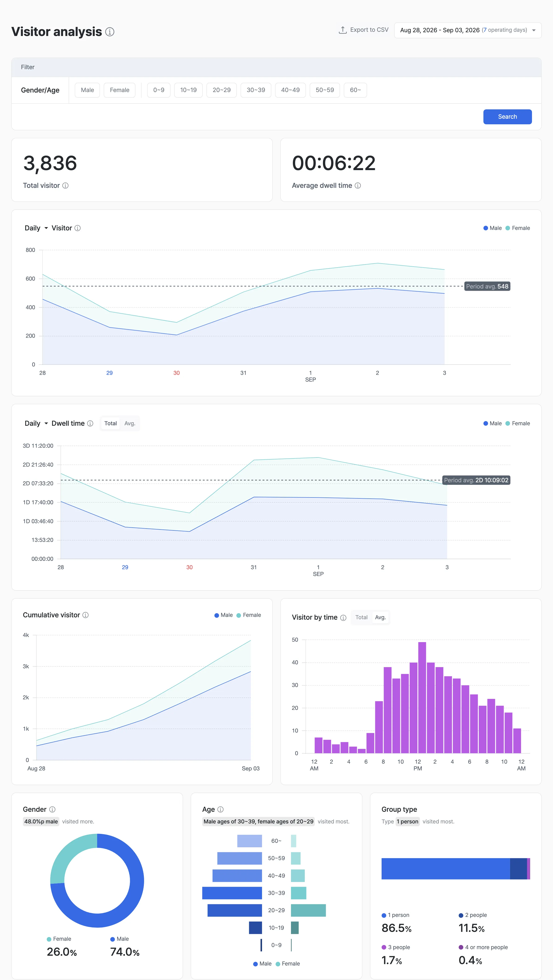Click the 2 people legend entry
The image size is (553, 980).
tap(473, 915)
